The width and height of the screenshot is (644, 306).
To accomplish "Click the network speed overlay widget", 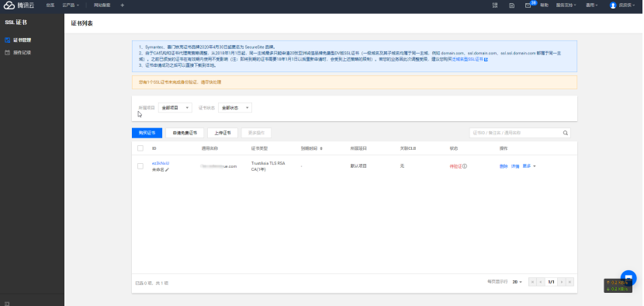I will point(618,286).
